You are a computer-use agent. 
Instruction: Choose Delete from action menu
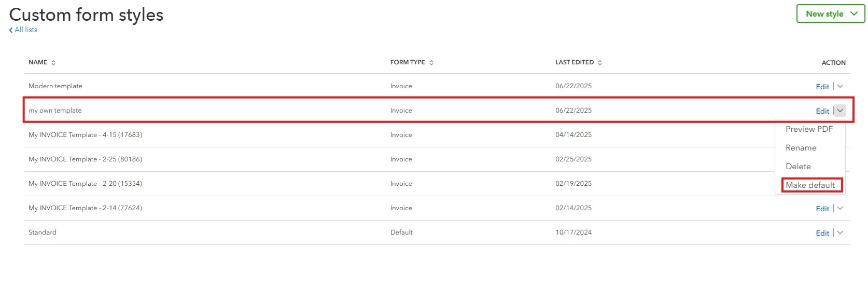click(798, 167)
